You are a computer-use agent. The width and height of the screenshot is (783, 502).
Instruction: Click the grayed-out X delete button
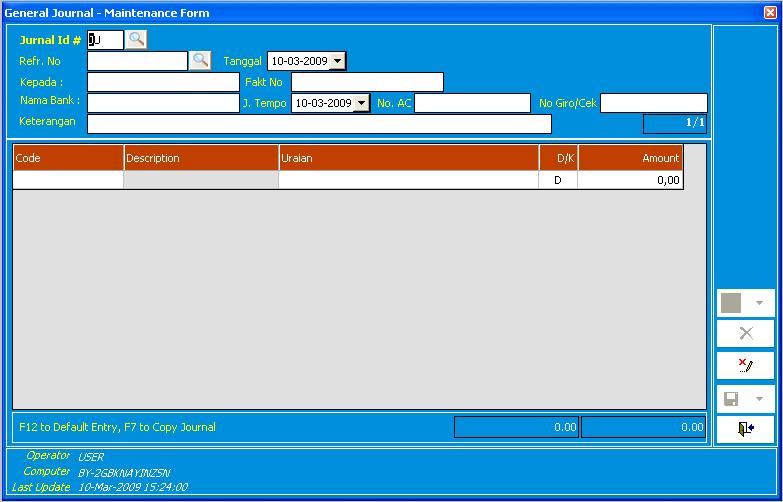click(x=745, y=334)
